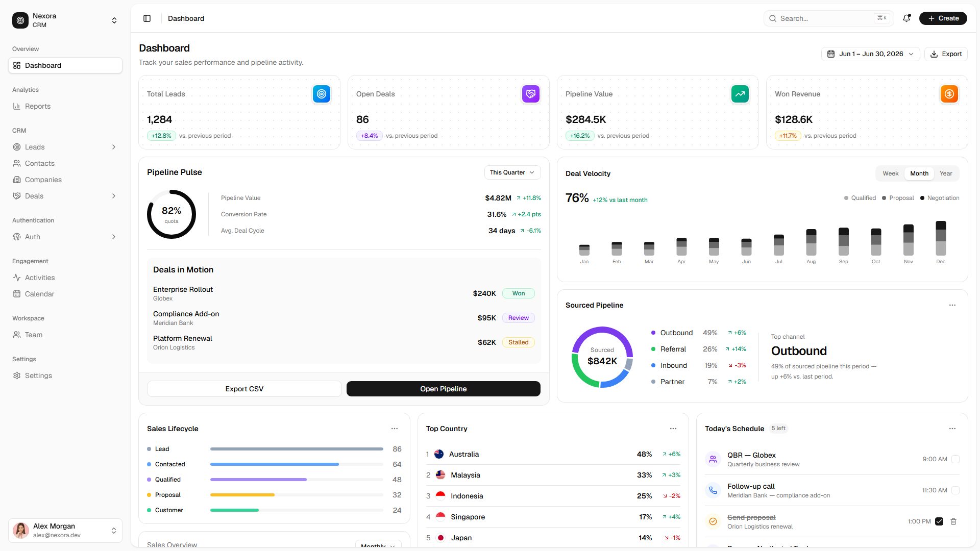
Task: Open the date range picker
Action: point(870,54)
